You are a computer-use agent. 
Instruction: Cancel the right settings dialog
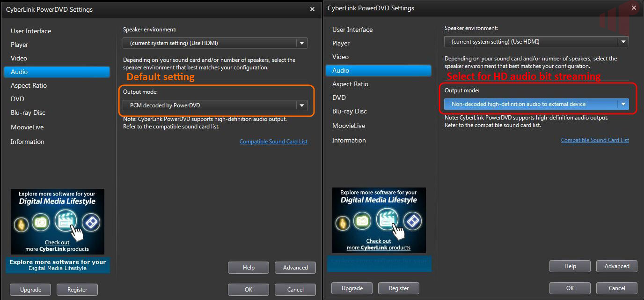coord(617,288)
